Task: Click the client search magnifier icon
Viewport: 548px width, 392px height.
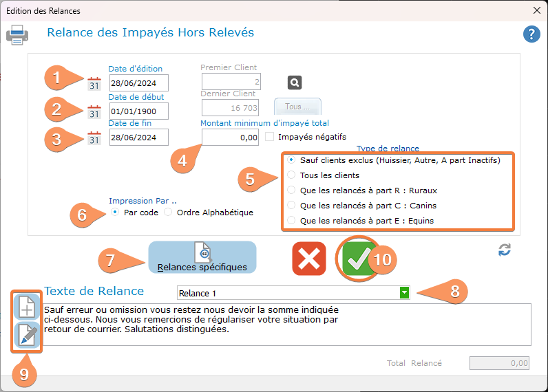Action: (295, 83)
